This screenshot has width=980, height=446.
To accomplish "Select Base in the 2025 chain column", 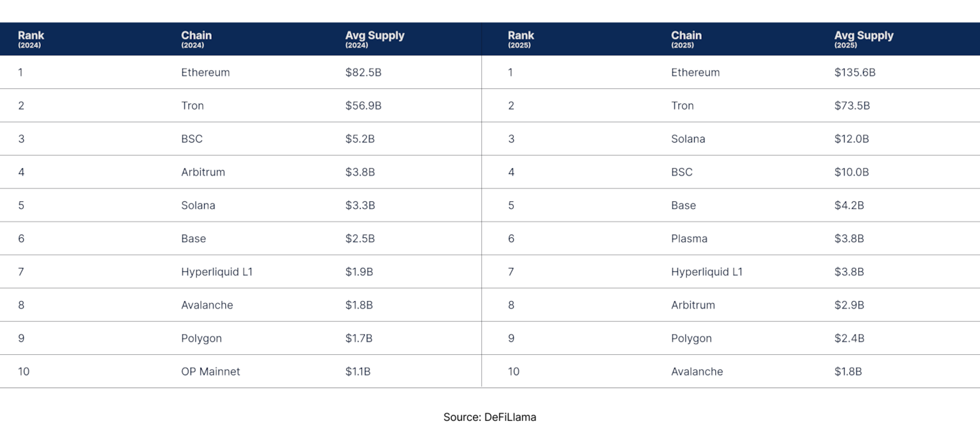I will click(683, 206).
